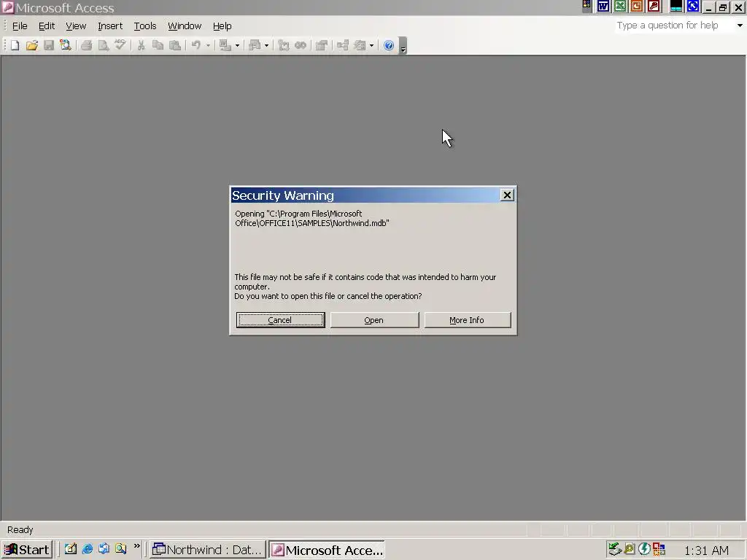Open the File menu
This screenshot has height=560, width=747.
(20, 26)
